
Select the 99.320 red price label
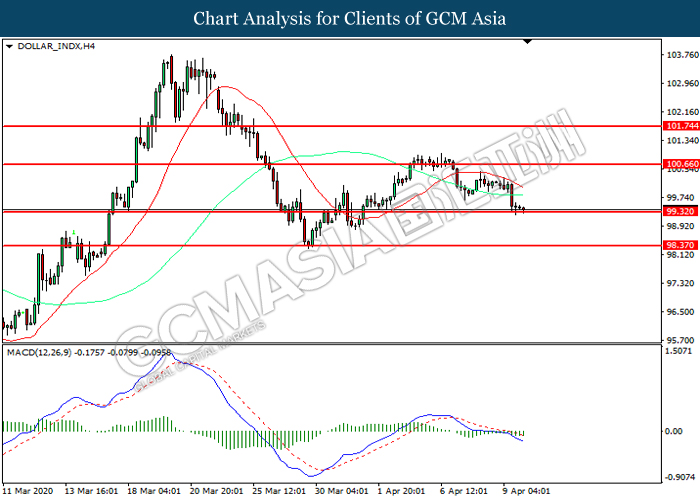tap(682, 211)
